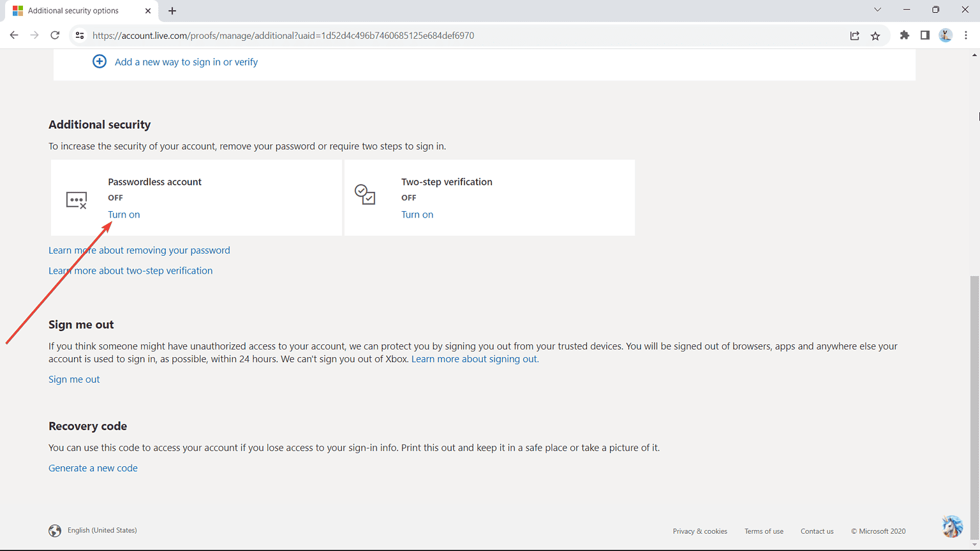Click the two-step verification shield icon
The width and height of the screenshot is (980, 551).
pyautogui.click(x=365, y=195)
